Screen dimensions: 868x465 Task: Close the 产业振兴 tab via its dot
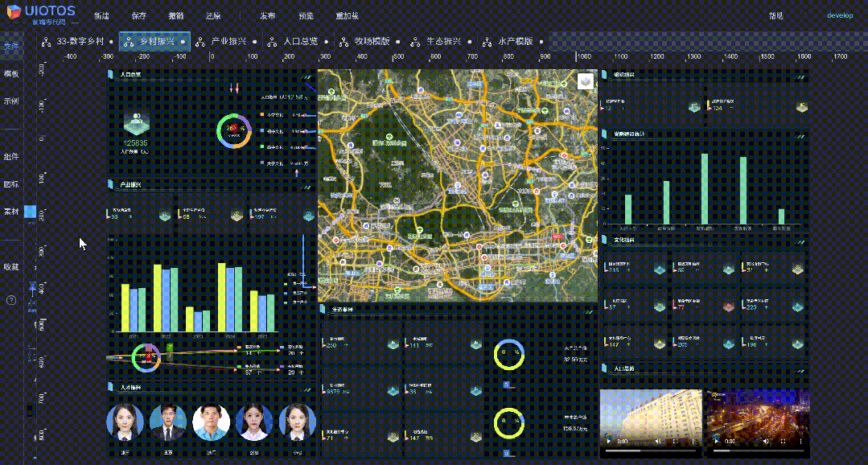tap(255, 42)
